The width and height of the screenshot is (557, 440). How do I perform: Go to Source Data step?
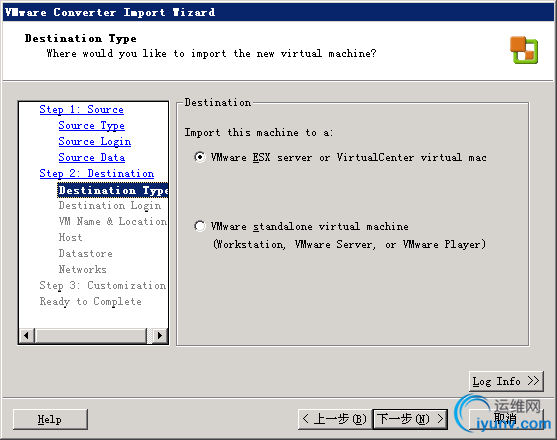pyautogui.click(x=91, y=157)
